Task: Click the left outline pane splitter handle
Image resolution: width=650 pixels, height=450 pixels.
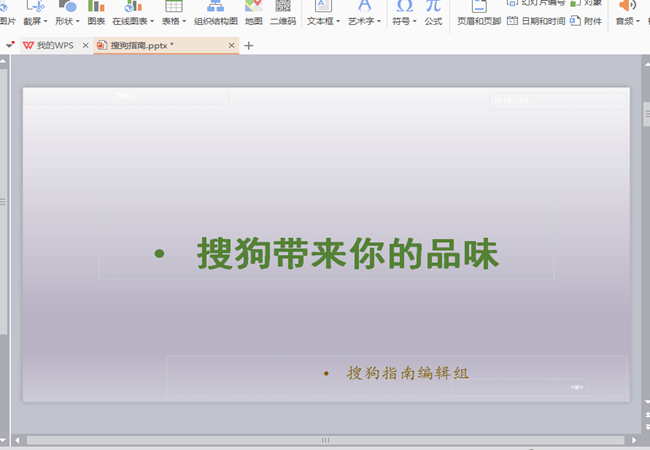Action: 3,202
